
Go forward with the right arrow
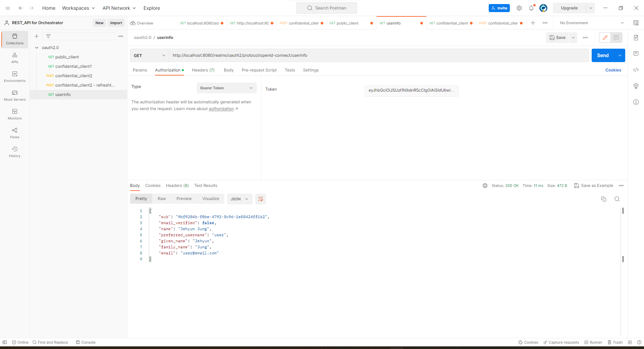[32, 8]
